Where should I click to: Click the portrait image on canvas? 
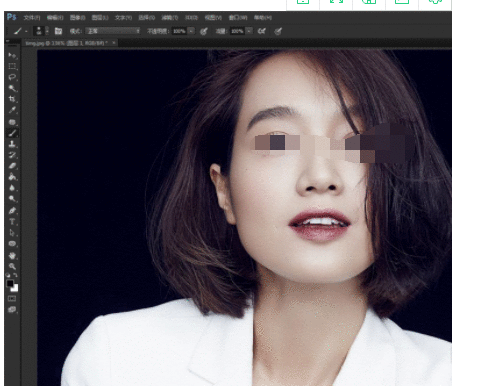click(244, 218)
